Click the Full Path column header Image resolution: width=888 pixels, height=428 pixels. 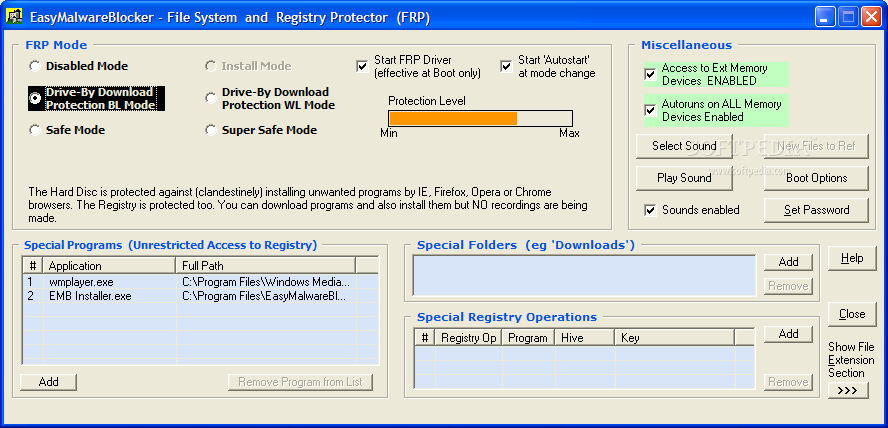(266, 266)
